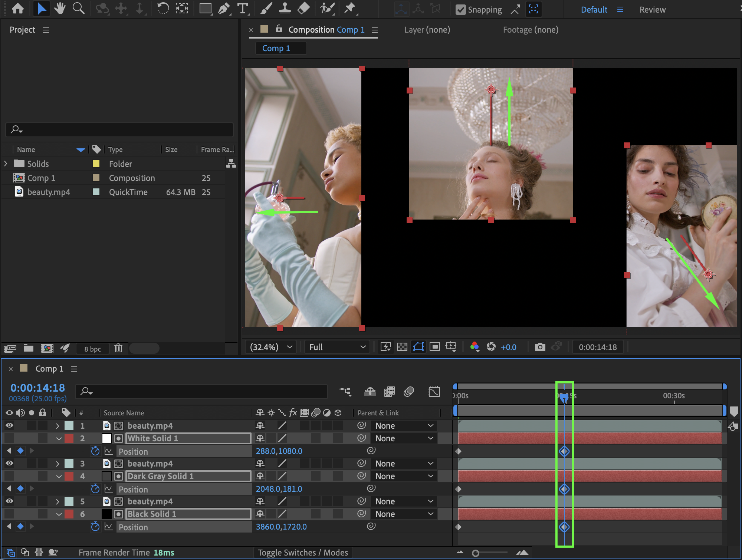742x560 pixels.
Task: Select the Hand tool
Action: point(59,8)
